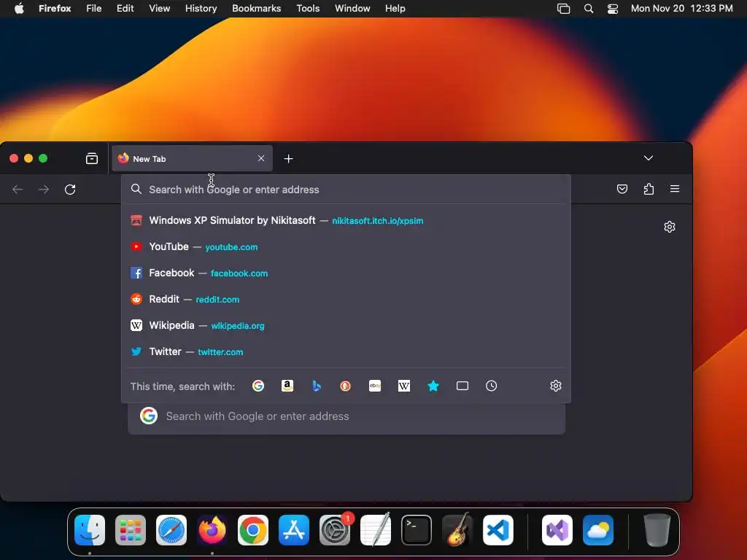The image size is (747, 560).
Task: Search this time with Amazon
Action: (287, 386)
